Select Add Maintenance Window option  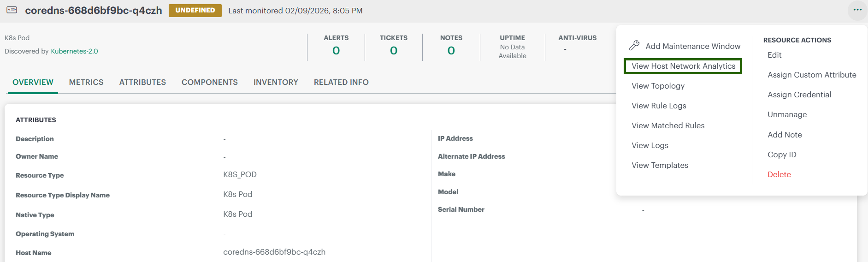coord(692,46)
